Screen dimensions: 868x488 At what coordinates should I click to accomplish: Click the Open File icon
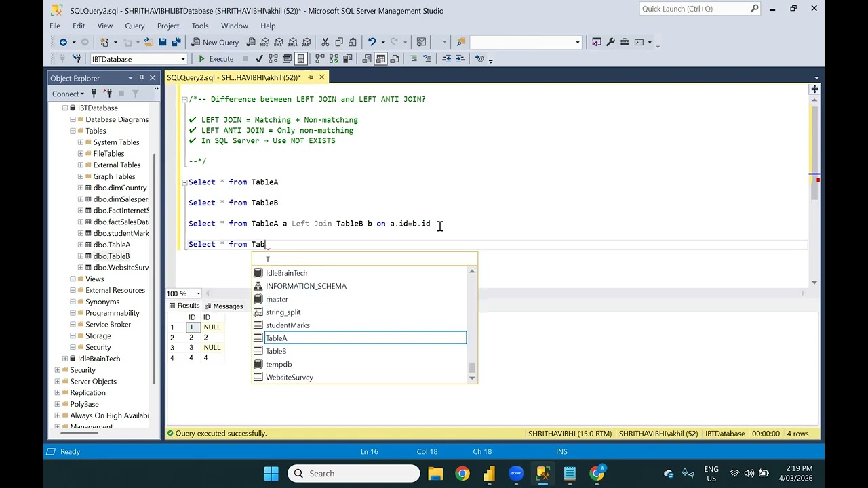click(x=148, y=42)
